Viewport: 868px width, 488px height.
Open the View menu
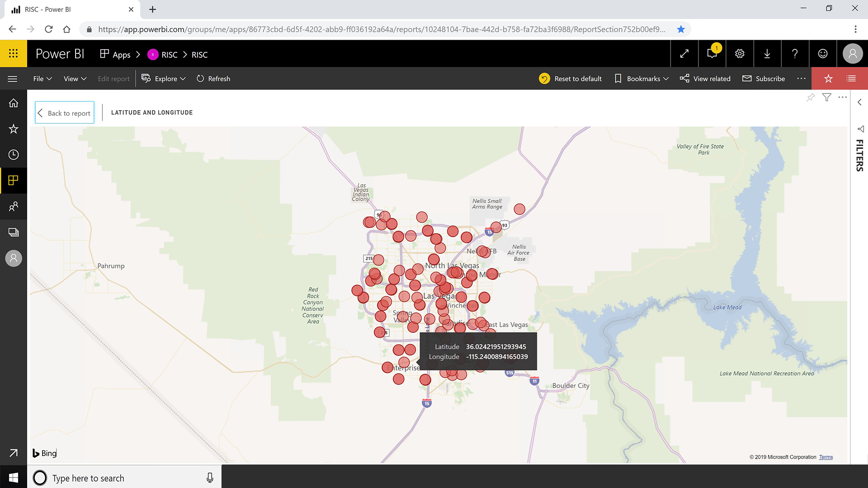[75, 79]
